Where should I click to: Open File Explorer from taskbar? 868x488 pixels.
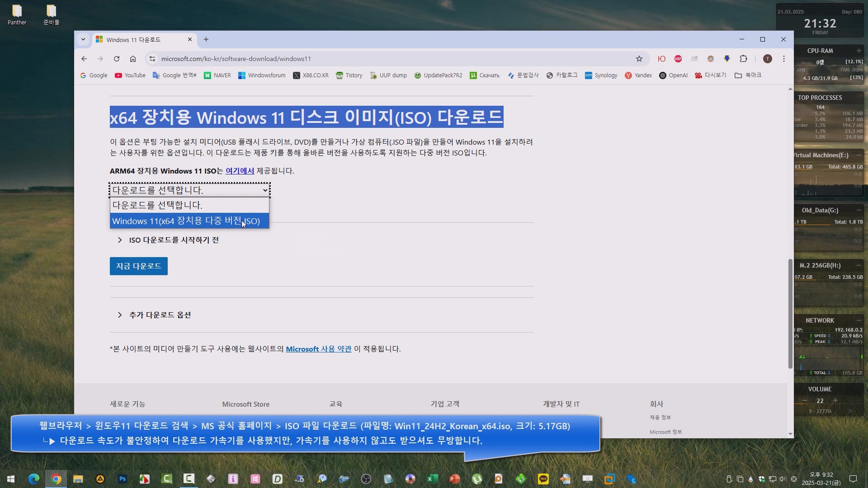[x=78, y=479]
